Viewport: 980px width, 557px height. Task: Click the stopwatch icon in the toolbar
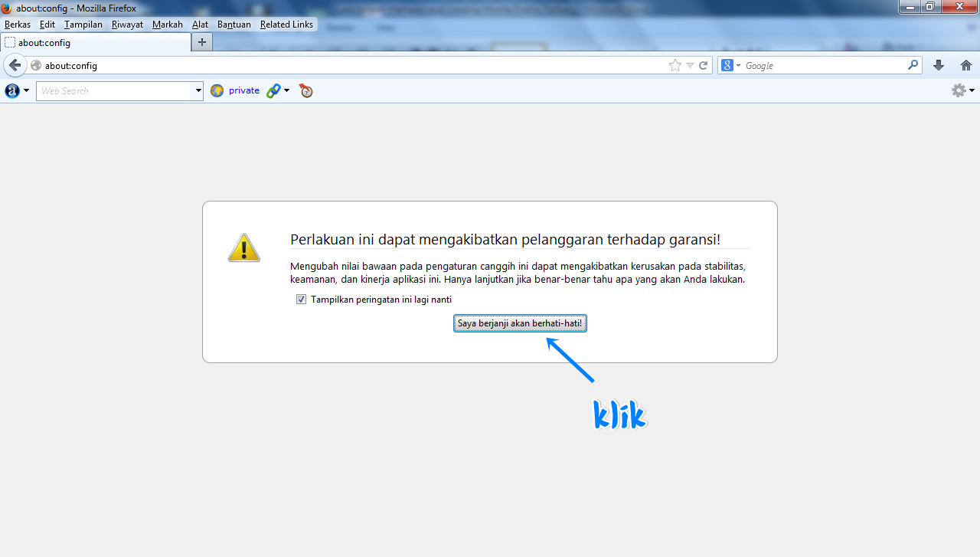[x=306, y=90]
